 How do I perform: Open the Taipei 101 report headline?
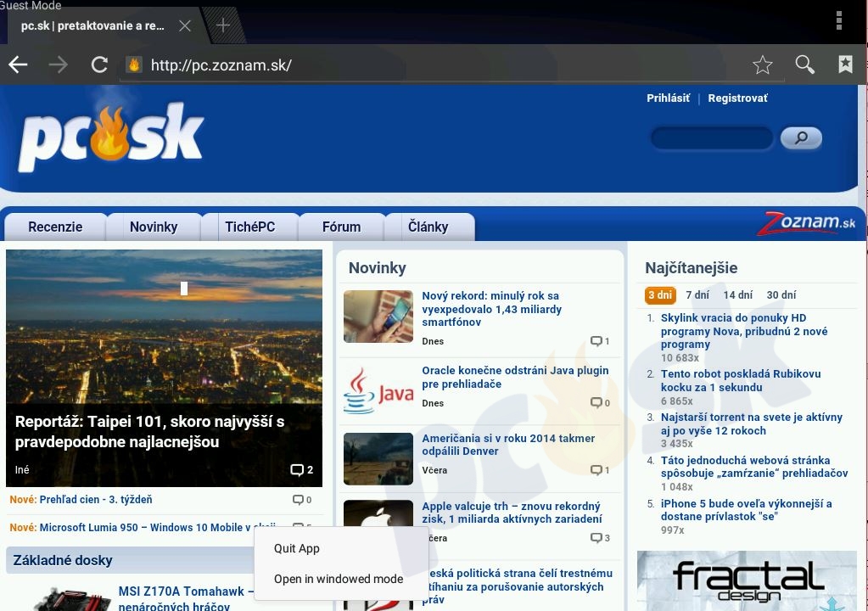149,432
